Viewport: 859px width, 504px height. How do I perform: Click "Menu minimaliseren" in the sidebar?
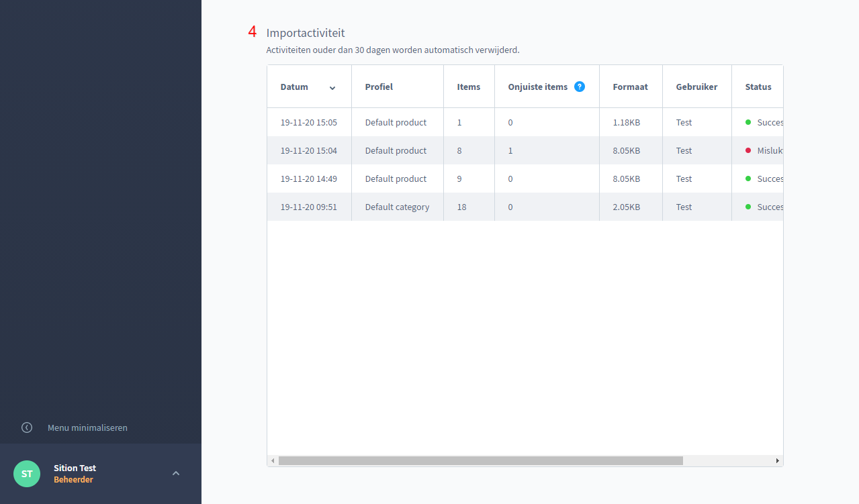(87, 427)
